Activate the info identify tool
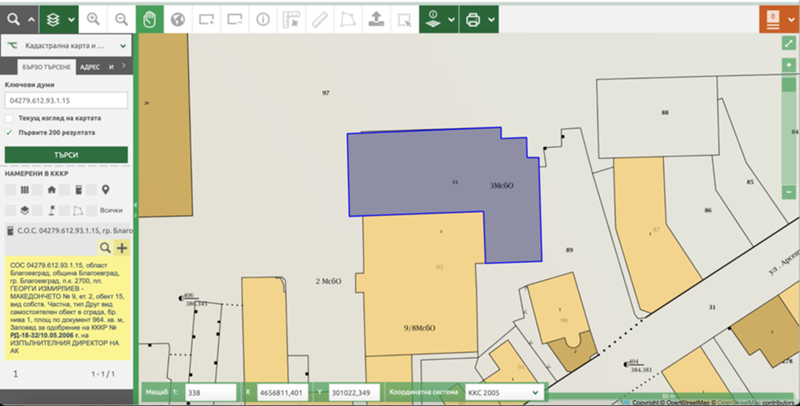This screenshot has width=800, height=406. point(264,19)
